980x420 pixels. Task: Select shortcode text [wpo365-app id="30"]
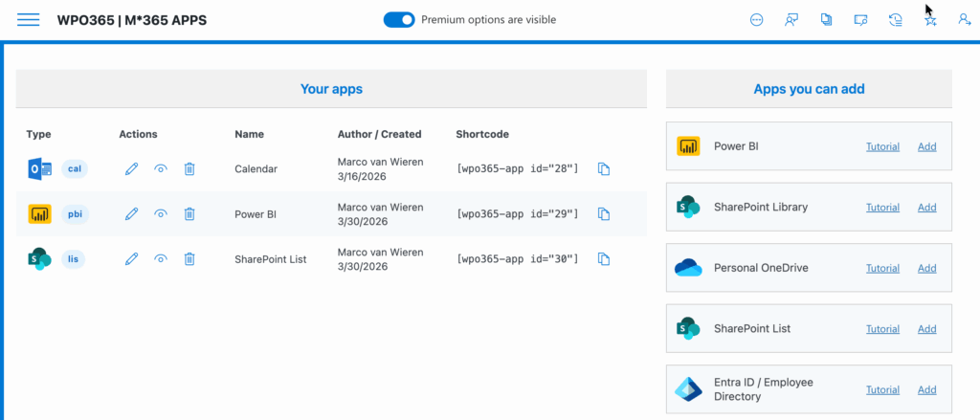coord(518,258)
